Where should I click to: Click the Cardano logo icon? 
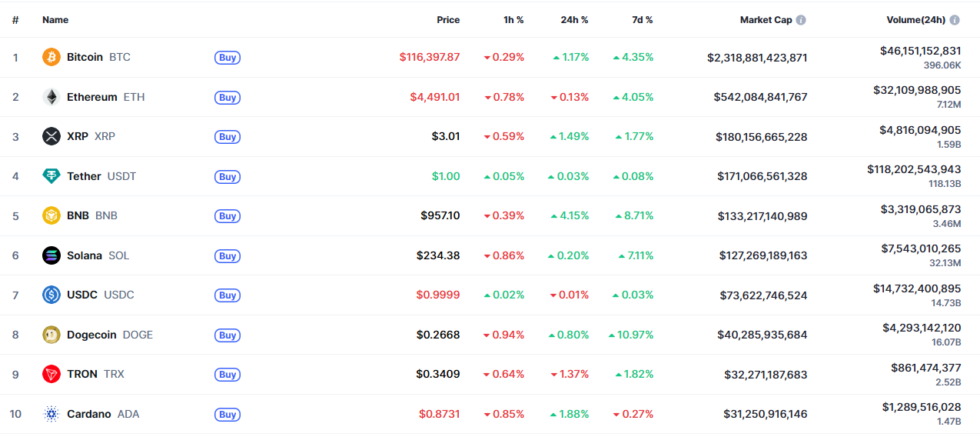[51, 414]
